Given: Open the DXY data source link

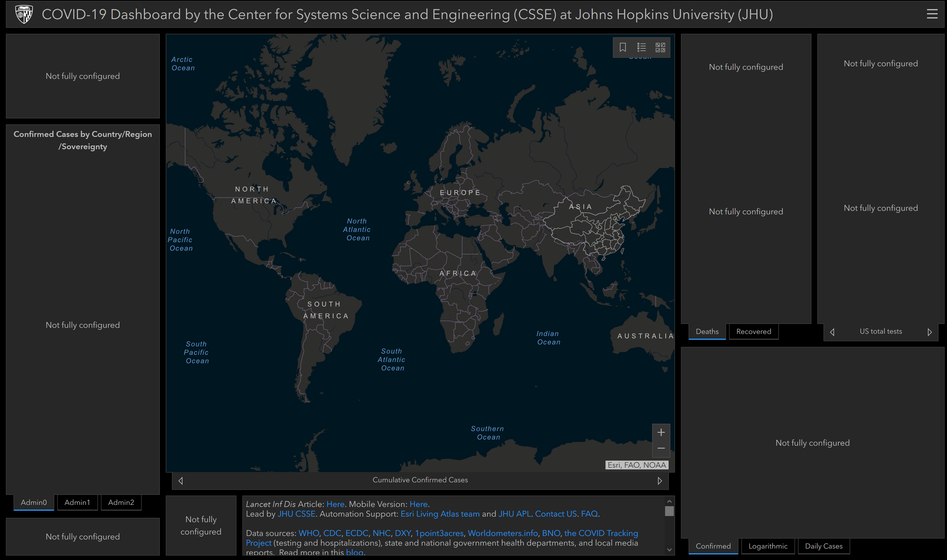Looking at the screenshot, I should pyautogui.click(x=403, y=533).
